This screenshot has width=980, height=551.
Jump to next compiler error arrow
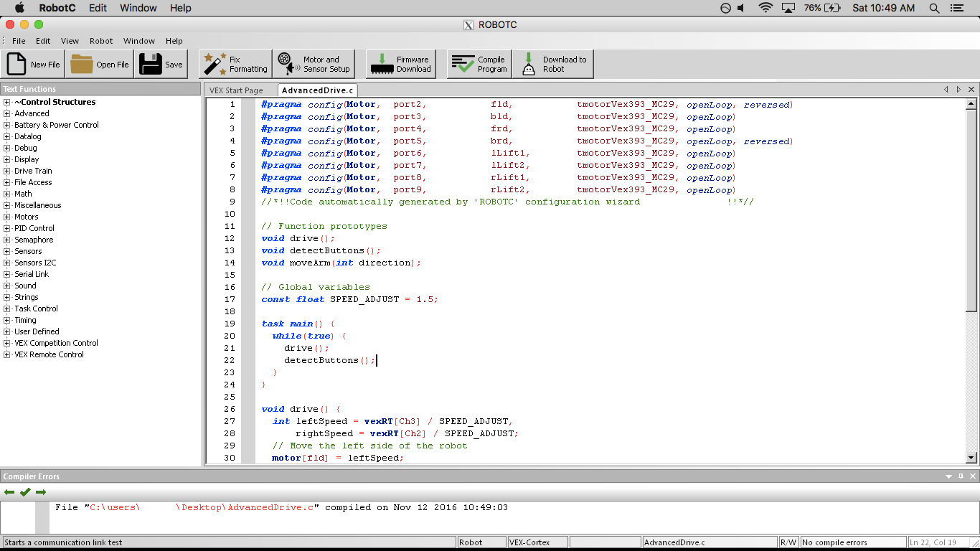[41, 492]
